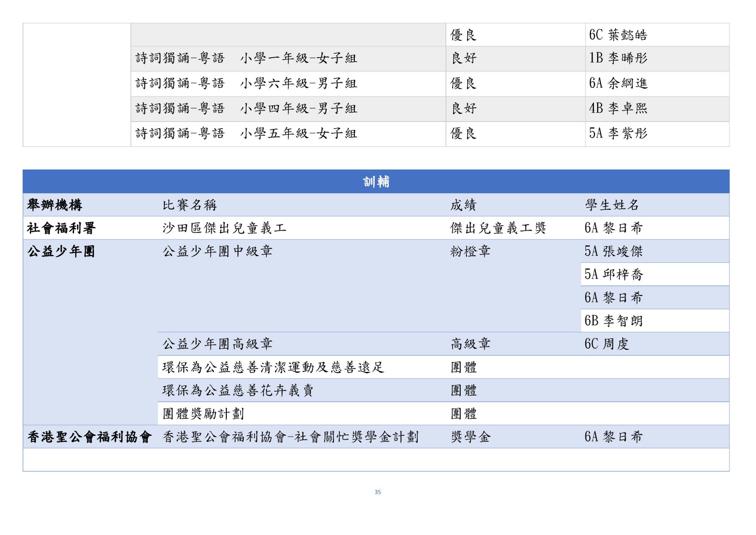Screen dimensions: 756x535
Task: Click student name 6B 李智朗
Action: point(613,321)
